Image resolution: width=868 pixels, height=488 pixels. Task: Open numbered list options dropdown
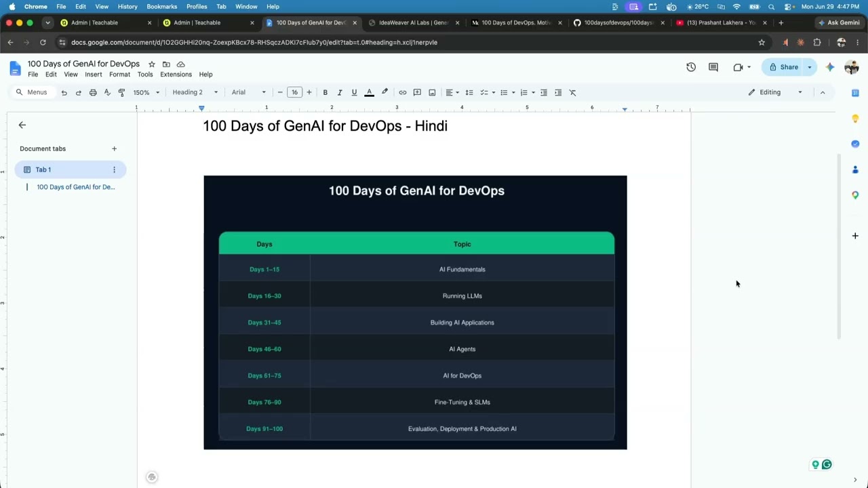coord(533,92)
